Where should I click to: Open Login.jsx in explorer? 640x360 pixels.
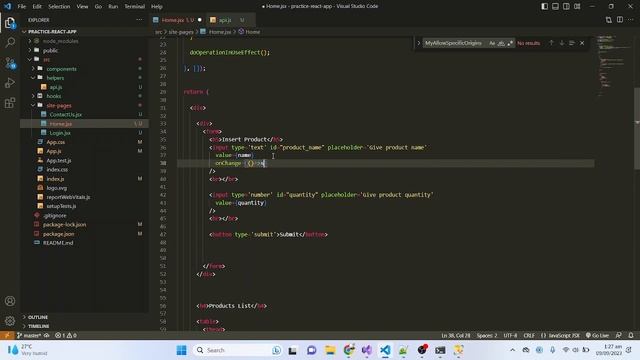60,133
